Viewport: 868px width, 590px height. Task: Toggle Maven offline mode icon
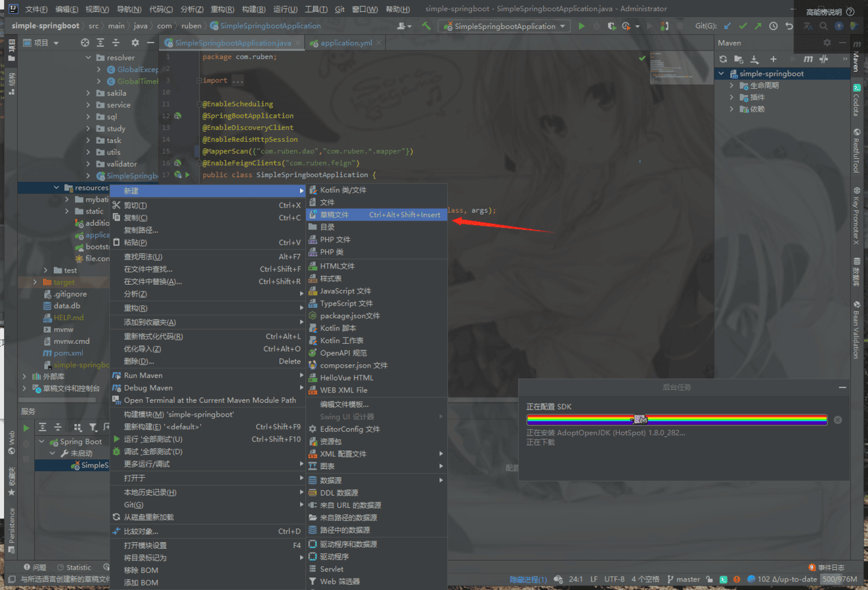click(823, 59)
